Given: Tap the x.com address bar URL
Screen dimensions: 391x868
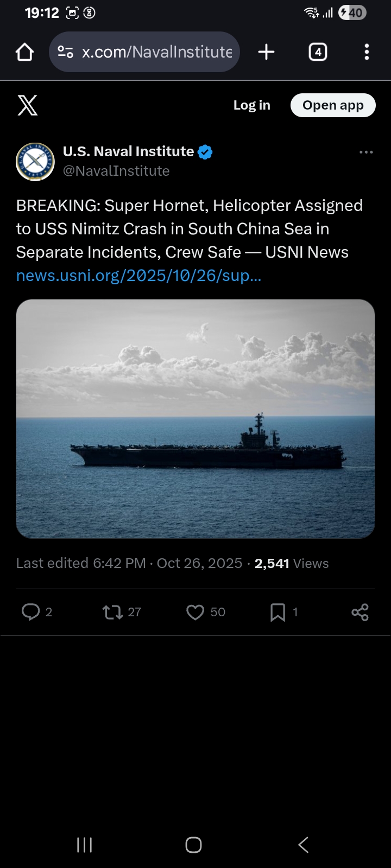Looking at the screenshot, I should point(157,52).
